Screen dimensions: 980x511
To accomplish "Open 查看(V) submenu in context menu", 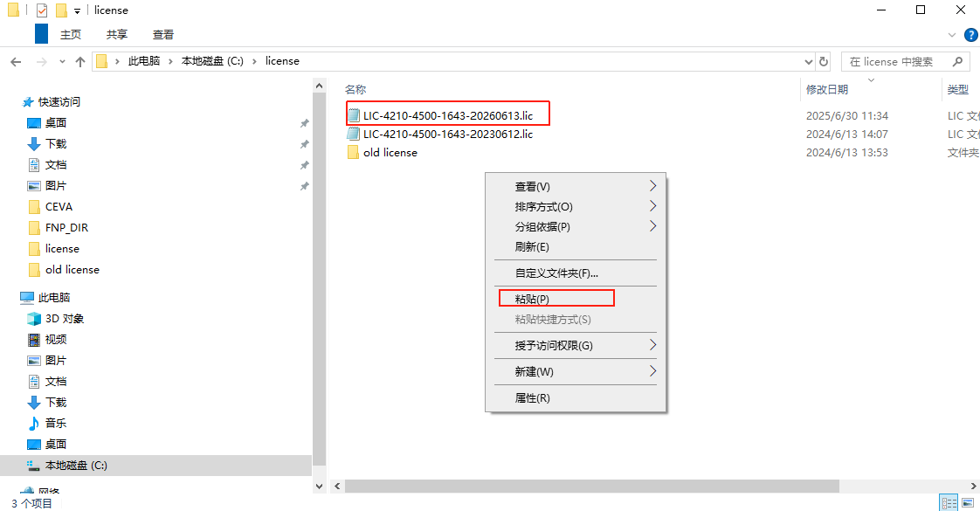I will 576,186.
